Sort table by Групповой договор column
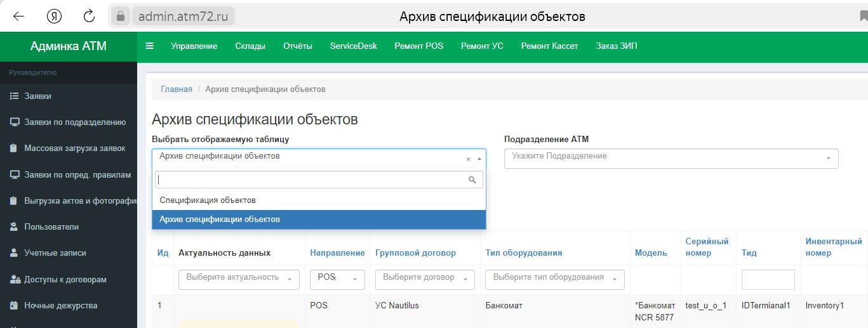 (x=415, y=253)
